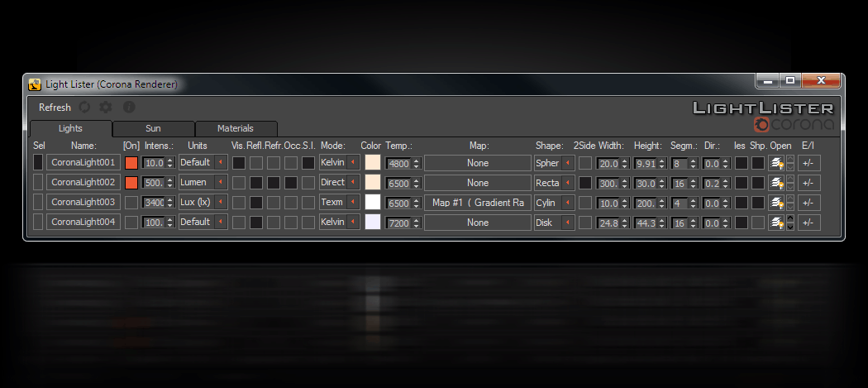Click the intensity field showing 3400
868x388 pixels.
(155, 203)
